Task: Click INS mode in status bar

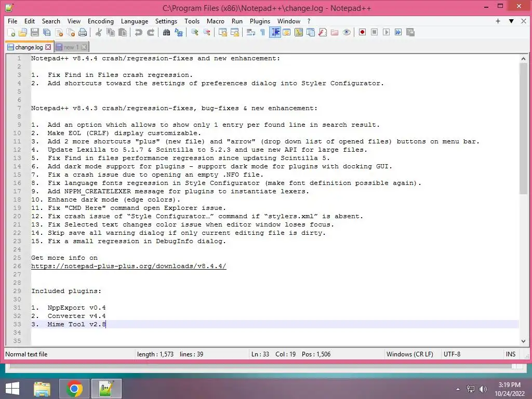Action: (x=511, y=354)
